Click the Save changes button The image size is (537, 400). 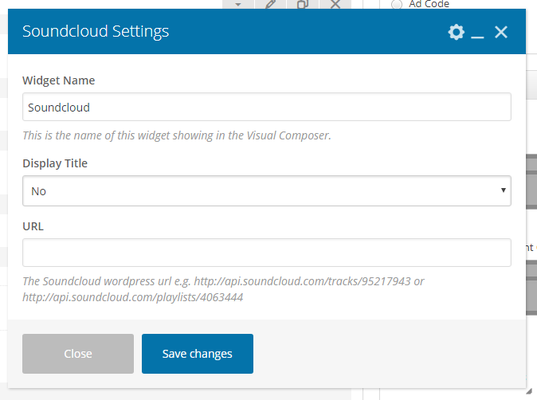point(198,354)
